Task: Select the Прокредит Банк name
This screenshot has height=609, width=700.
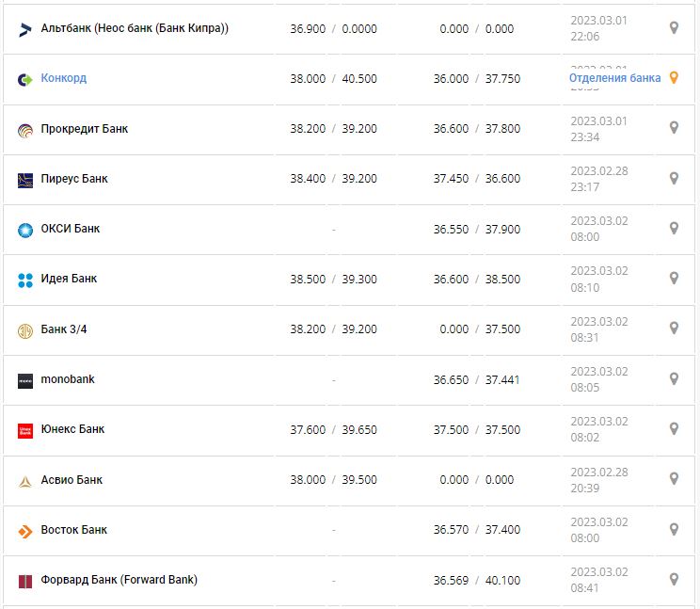Action: [85, 129]
